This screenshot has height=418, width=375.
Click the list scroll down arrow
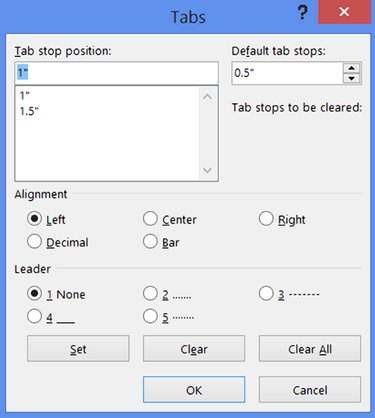(x=207, y=171)
